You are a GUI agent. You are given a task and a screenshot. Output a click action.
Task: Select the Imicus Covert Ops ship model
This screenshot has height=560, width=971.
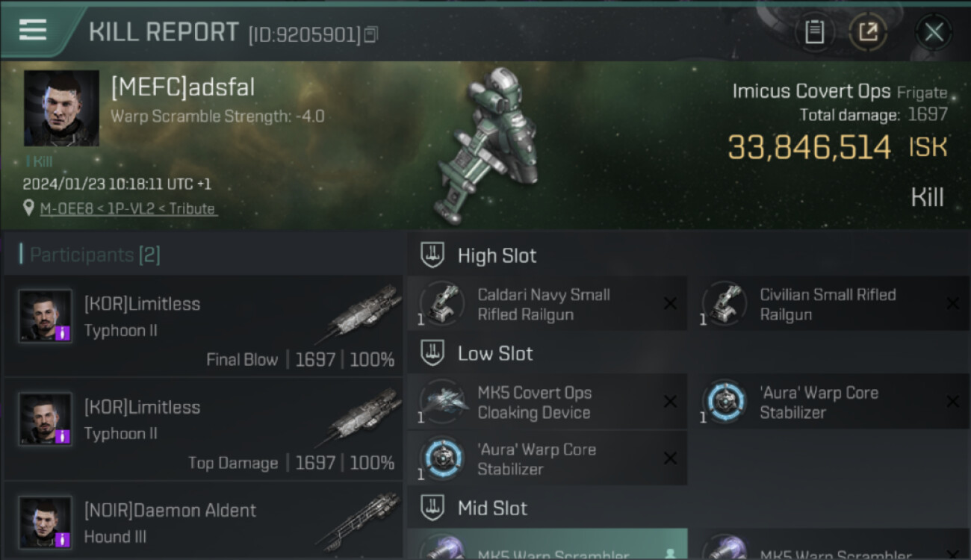(485, 146)
